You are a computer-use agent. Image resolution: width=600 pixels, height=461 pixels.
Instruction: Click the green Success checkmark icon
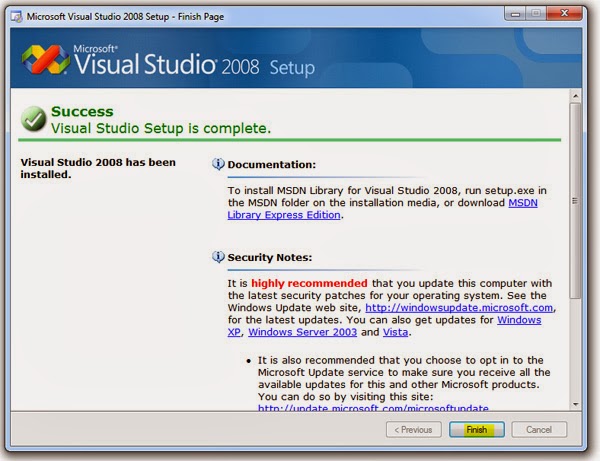click(x=34, y=119)
